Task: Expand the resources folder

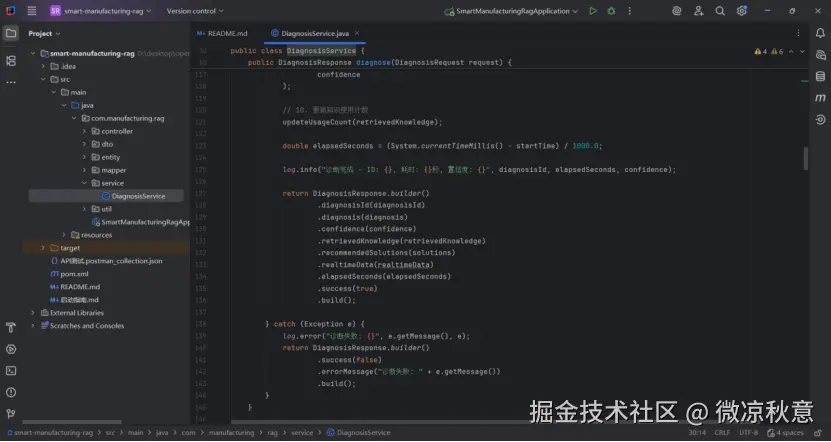Action: pos(64,235)
